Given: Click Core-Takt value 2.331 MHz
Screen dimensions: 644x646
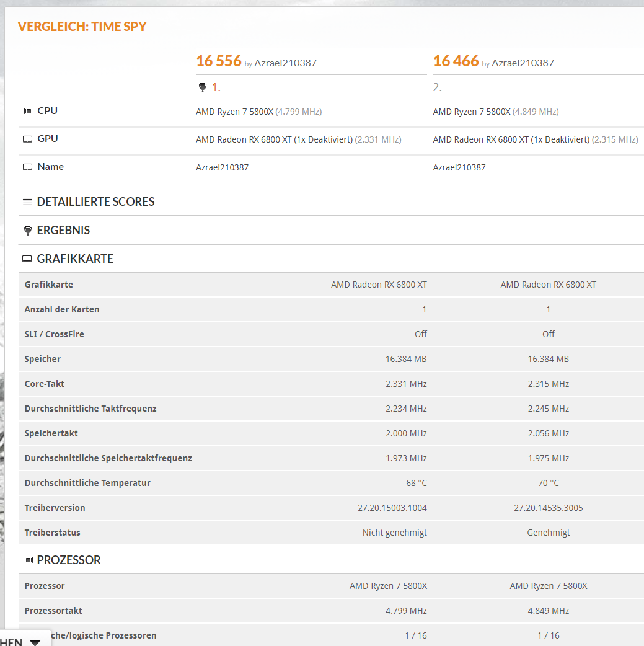Looking at the screenshot, I should click(x=406, y=384).
